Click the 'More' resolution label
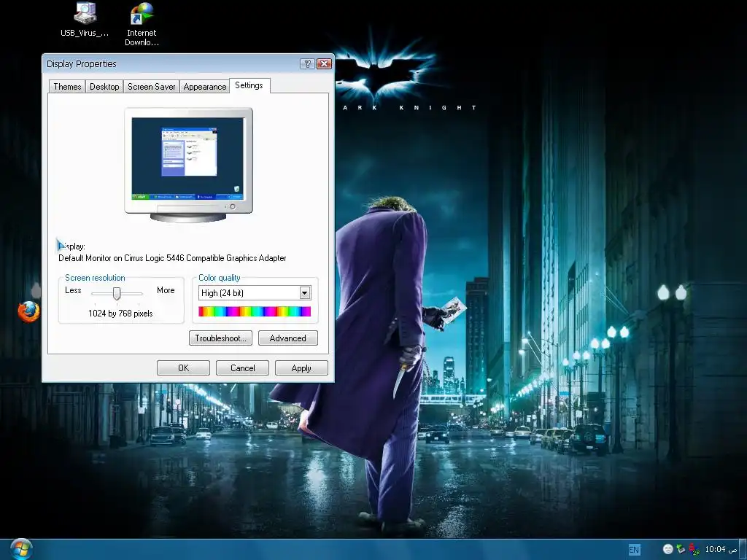Viewport: 747px width, 560px height. 166,290
